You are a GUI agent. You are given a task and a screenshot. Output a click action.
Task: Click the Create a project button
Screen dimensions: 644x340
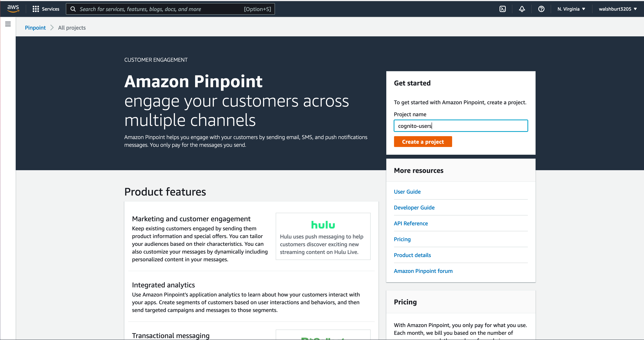click(x=423, y=142)
